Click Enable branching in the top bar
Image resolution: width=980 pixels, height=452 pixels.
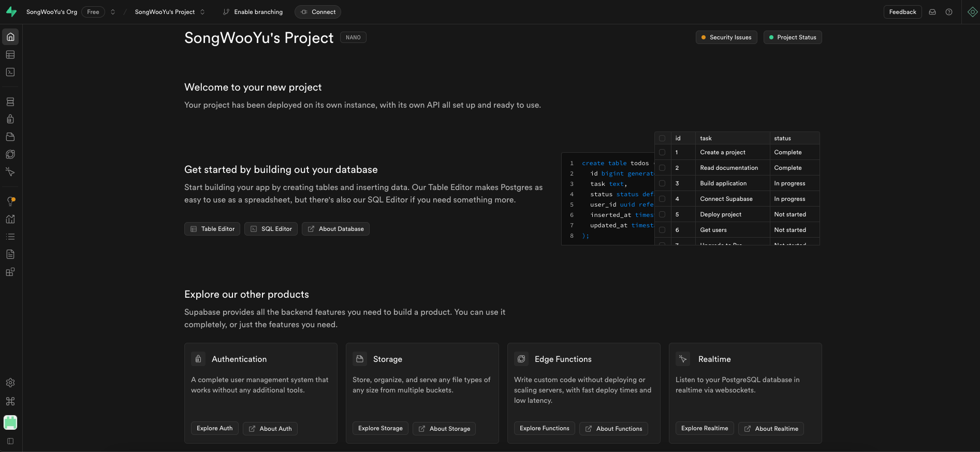(x=253, y=12)
